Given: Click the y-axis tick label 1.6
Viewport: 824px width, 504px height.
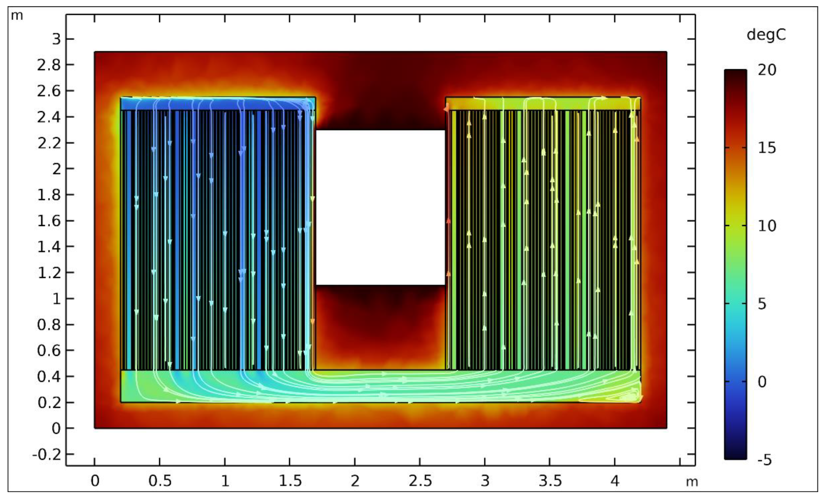Looking at the screenshot, I should point(49,221).
